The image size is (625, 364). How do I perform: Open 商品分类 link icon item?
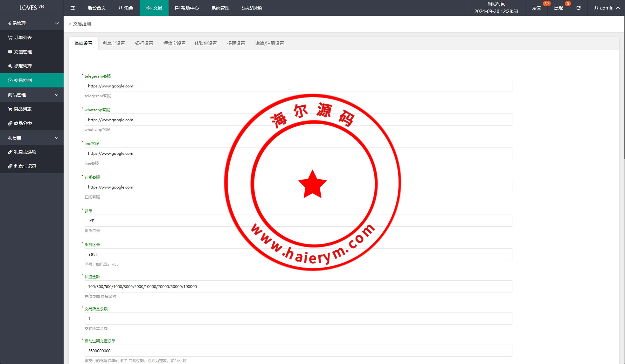(x=23, y=123)
